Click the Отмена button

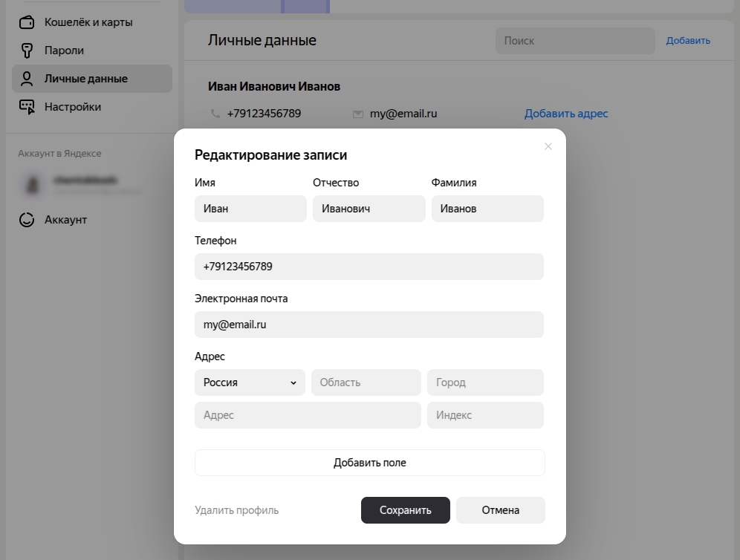(x=500, y=510)
